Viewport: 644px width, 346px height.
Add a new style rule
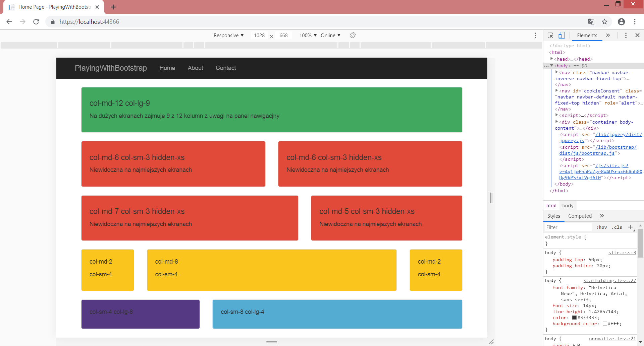point(630,227)
